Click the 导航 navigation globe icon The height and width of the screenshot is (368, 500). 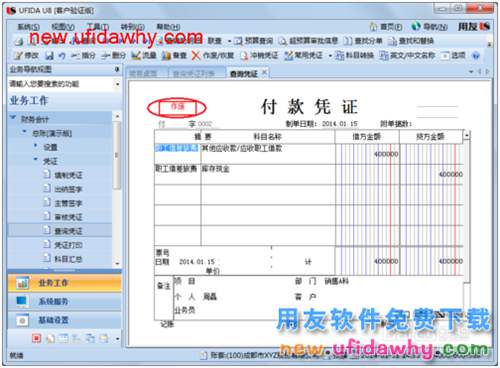(x=416, y=26)
